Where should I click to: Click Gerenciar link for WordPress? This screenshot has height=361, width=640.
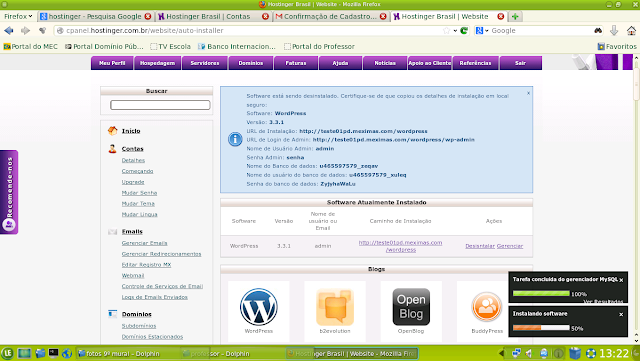510,246
